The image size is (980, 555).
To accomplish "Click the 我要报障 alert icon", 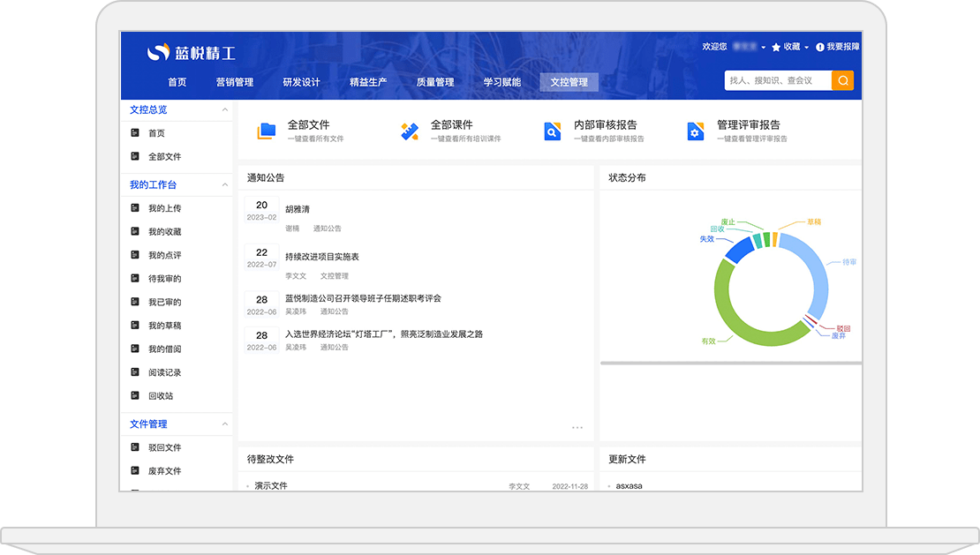I will (819, 47).
